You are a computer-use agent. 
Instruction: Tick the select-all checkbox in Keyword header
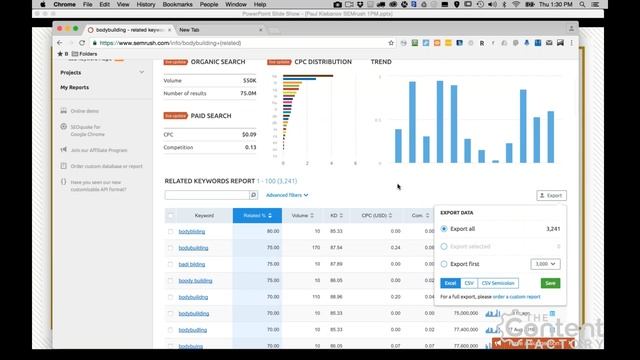tap(171, 216)
